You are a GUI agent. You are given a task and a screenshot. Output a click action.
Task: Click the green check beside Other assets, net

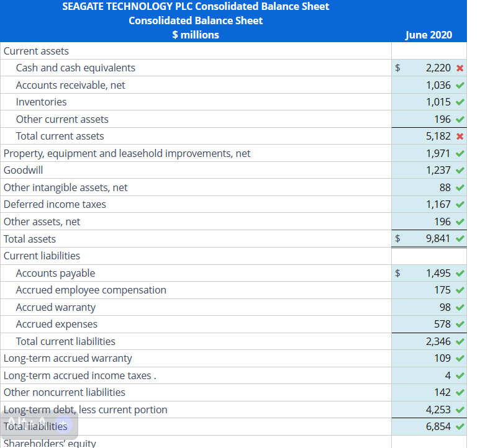point(460,222)
